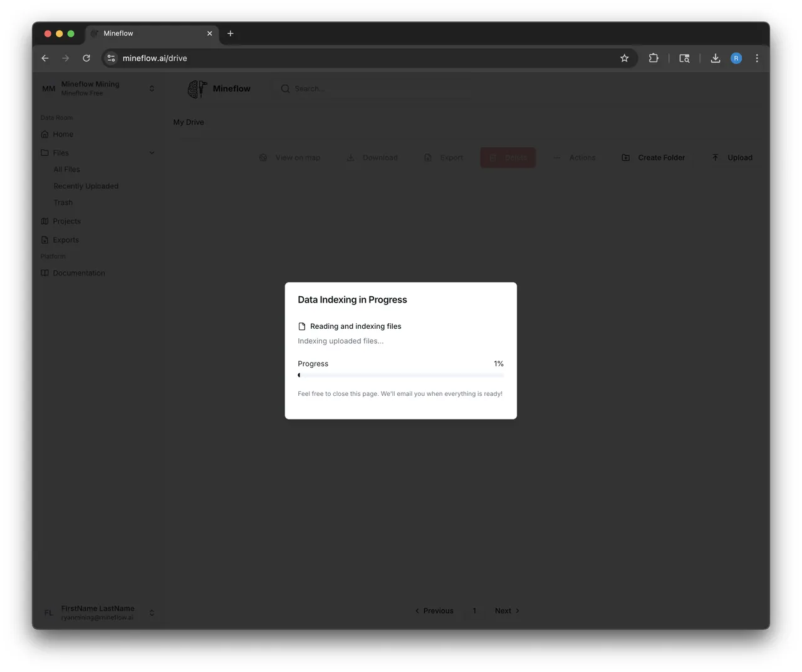Click the MM workspace avatar
802x672 pixels.
49,89
